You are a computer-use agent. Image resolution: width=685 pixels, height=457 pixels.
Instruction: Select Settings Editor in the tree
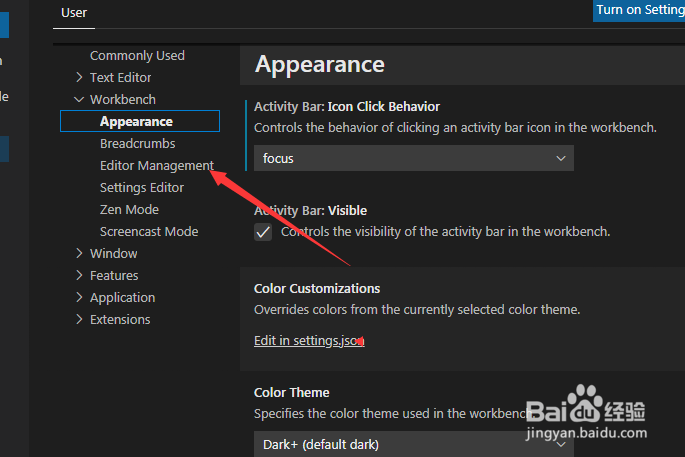coord(142,187)
